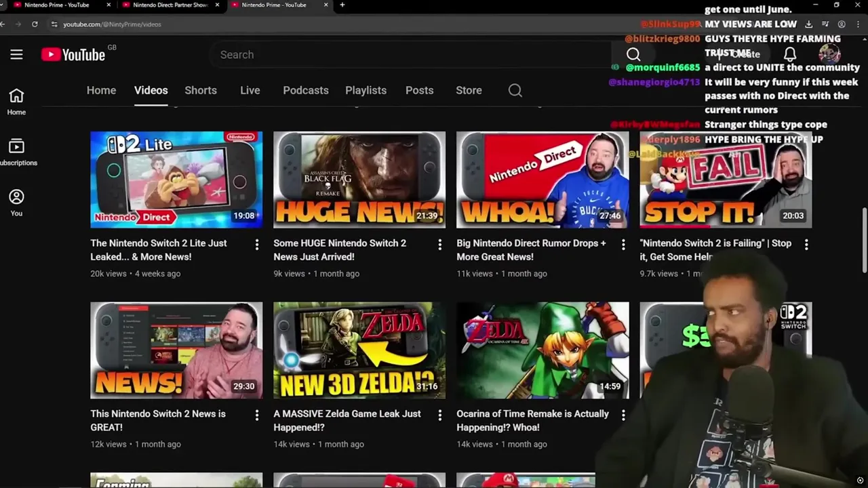The width and height of the screenshot is (868, 488).
Task: Reload the page in the browser
Action: point(35,24)
